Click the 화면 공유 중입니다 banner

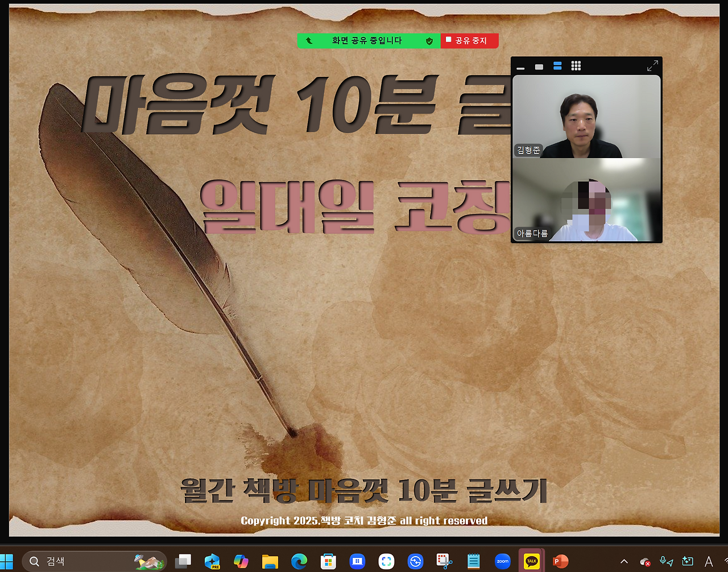(367, 40)
